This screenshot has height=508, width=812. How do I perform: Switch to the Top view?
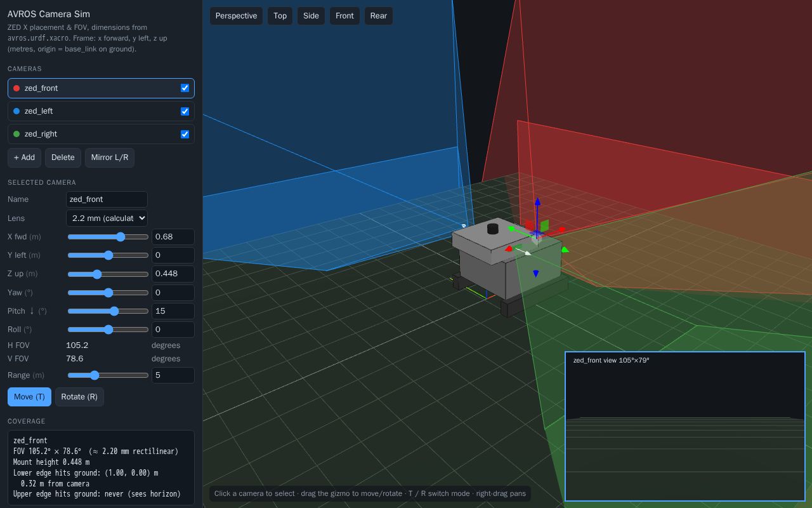[x=280, y=16]
